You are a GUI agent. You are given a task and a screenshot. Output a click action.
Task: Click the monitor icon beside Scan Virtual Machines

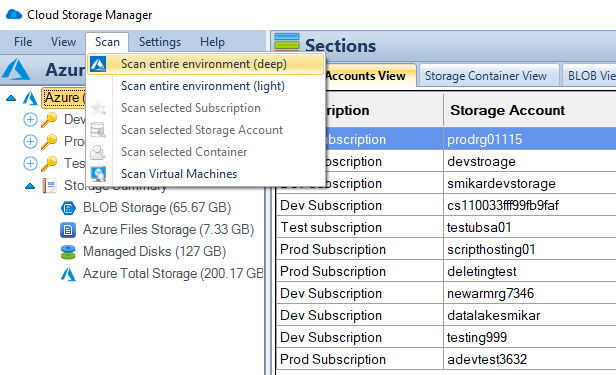[98, 174]
